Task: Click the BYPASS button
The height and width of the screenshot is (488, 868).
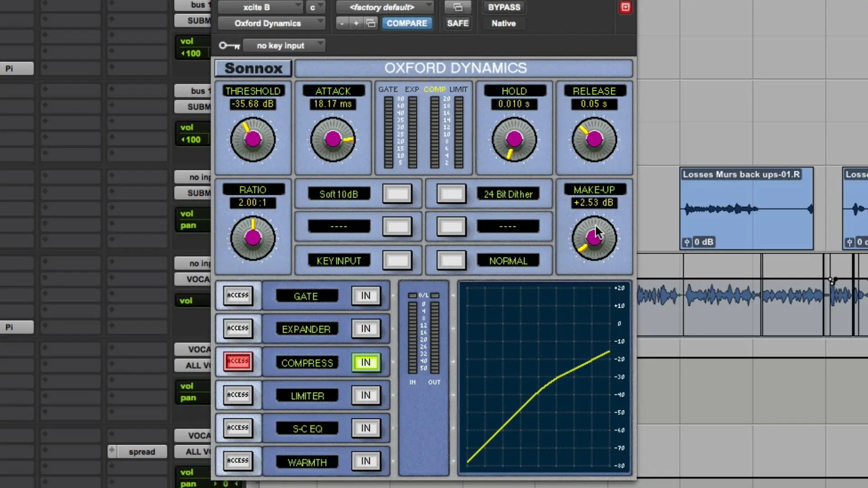Action: tap(504, 7)
